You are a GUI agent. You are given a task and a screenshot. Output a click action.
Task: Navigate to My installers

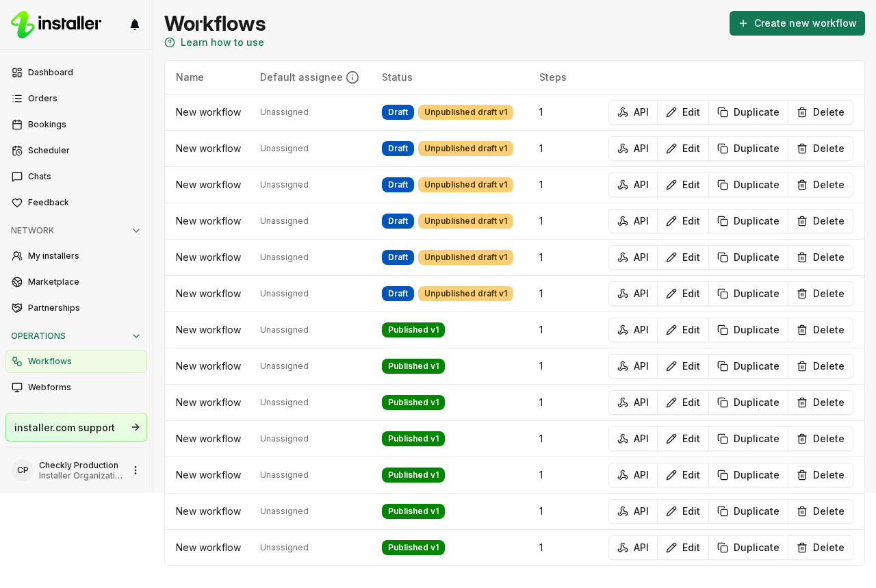click(76, 256)
